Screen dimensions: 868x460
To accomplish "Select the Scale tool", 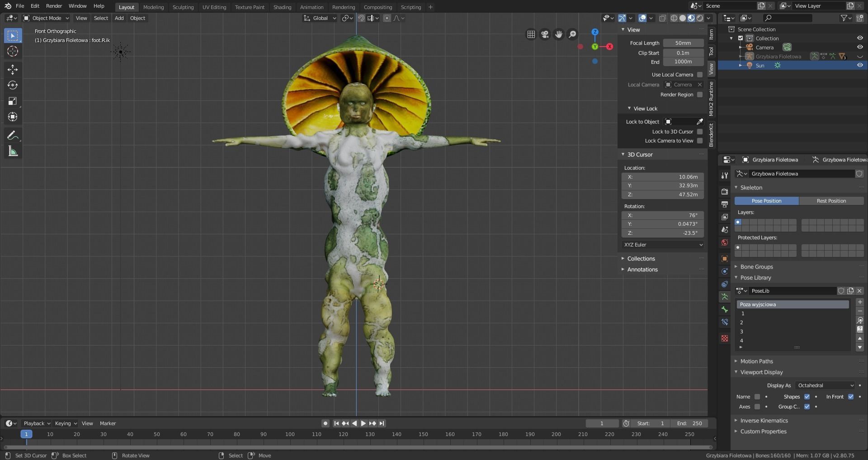I will tap(13, 101).
